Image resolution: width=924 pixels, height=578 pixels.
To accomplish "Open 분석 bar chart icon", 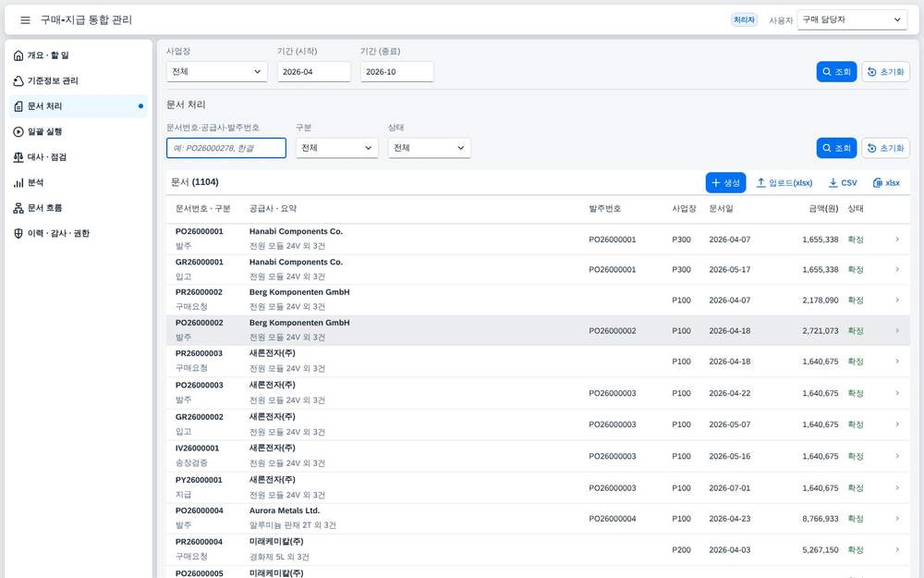I will 18,182.
